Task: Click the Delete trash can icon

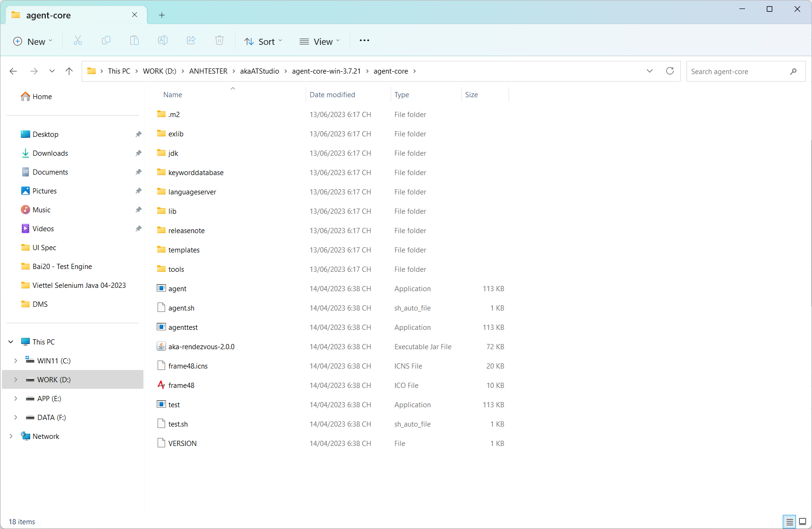Action: click(219, 41)
